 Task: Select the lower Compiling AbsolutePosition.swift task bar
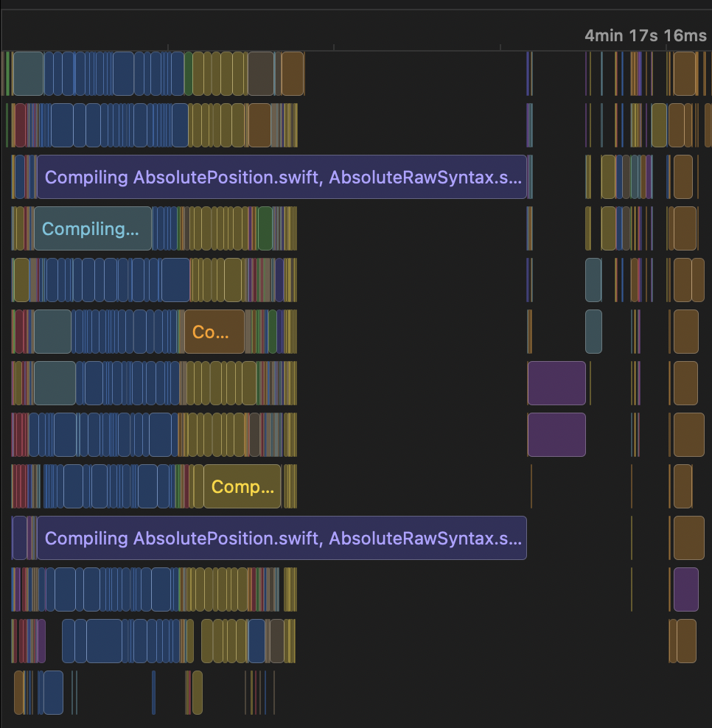pos(282,538)
